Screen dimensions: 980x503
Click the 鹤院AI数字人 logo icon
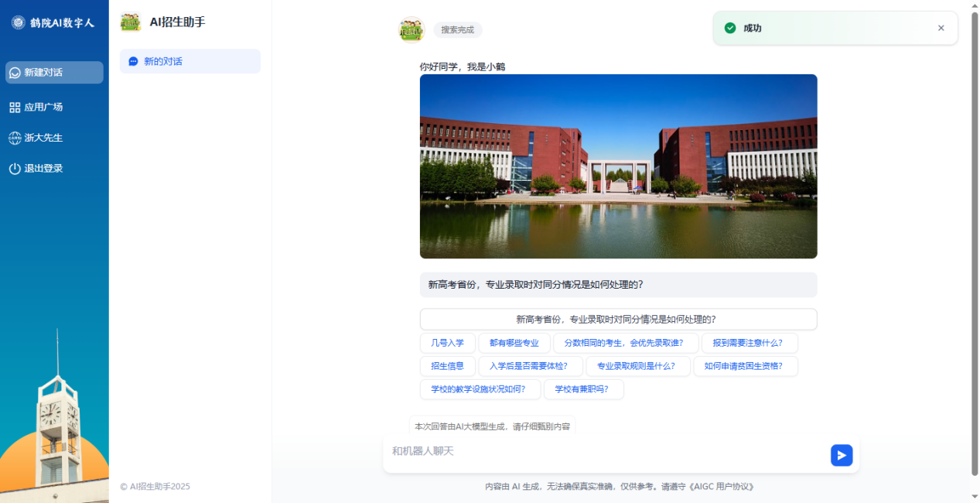coord(19,22)
